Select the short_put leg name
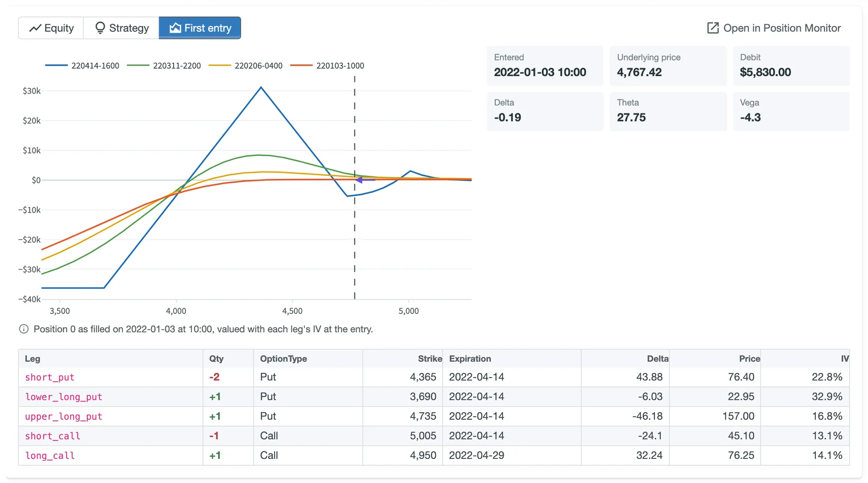 [50, 377]
